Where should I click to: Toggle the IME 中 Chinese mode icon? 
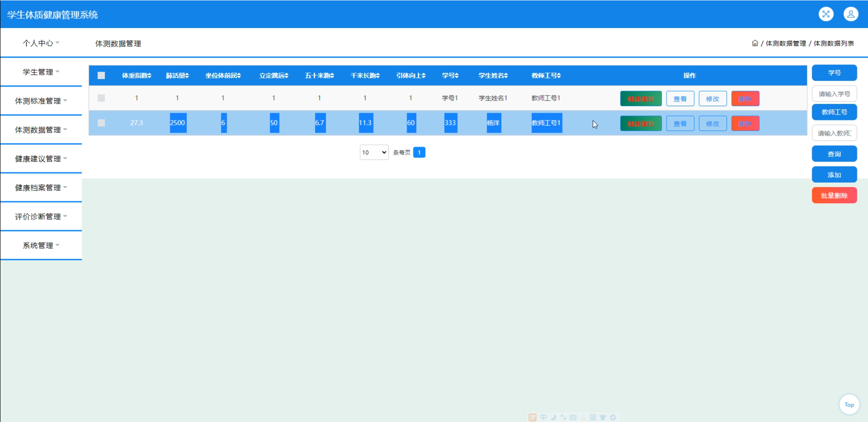point(544,417)
